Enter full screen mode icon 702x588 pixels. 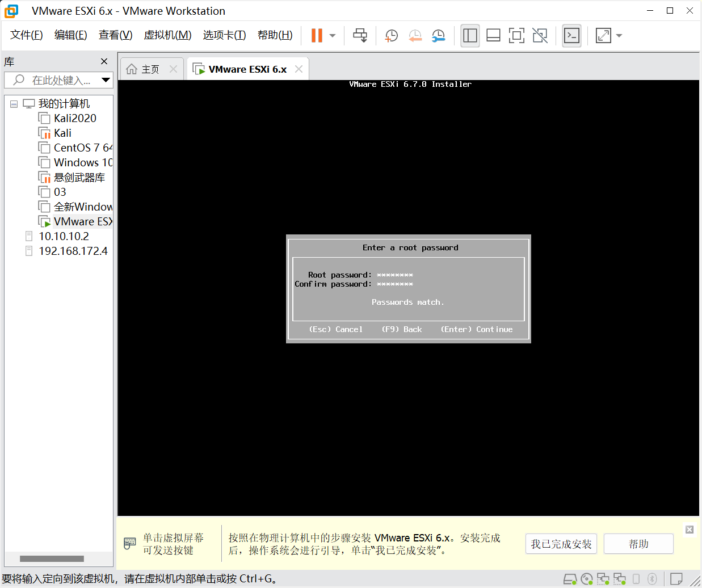pos(516,36)
